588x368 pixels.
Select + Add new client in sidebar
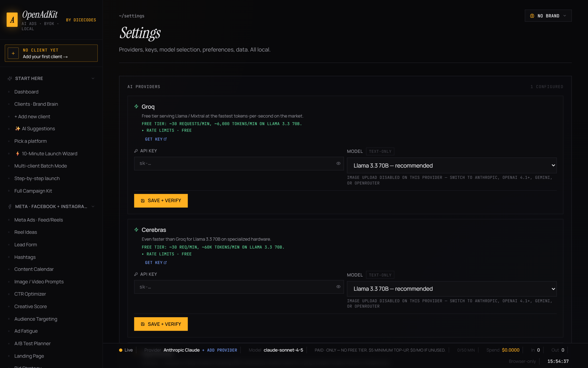pyautogui.click(x=32, y=117)
